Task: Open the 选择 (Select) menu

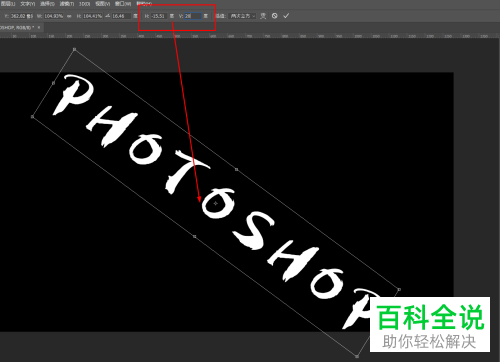Action: coord(47,4)
